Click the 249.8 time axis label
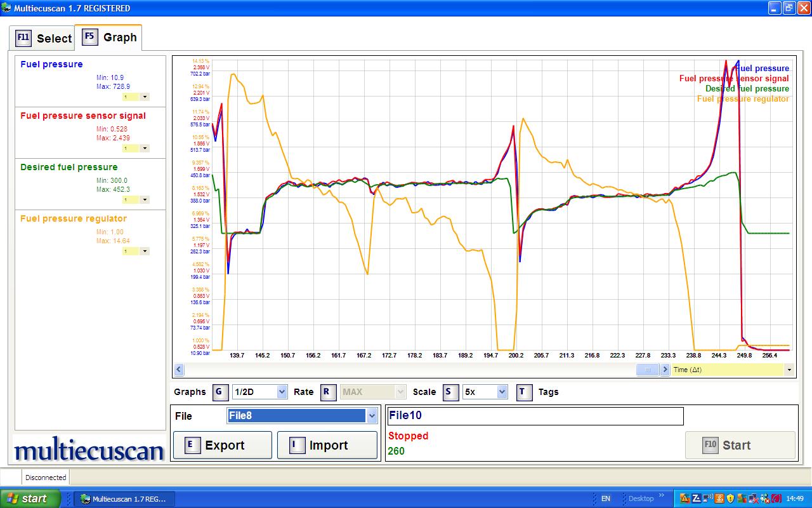 click(x=745, y=356)
